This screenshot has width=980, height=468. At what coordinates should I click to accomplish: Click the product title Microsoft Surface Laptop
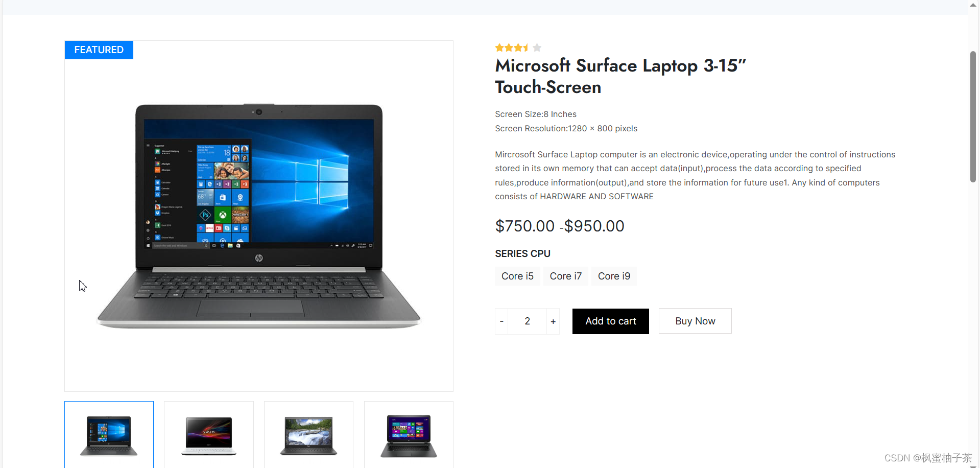tap(620, 76)
